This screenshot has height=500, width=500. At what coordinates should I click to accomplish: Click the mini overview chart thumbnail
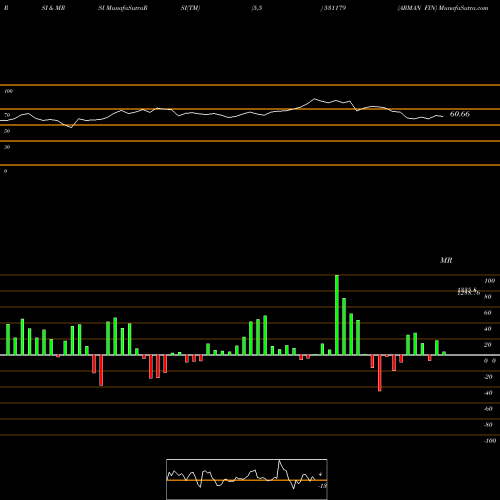(x=247, y=479)
